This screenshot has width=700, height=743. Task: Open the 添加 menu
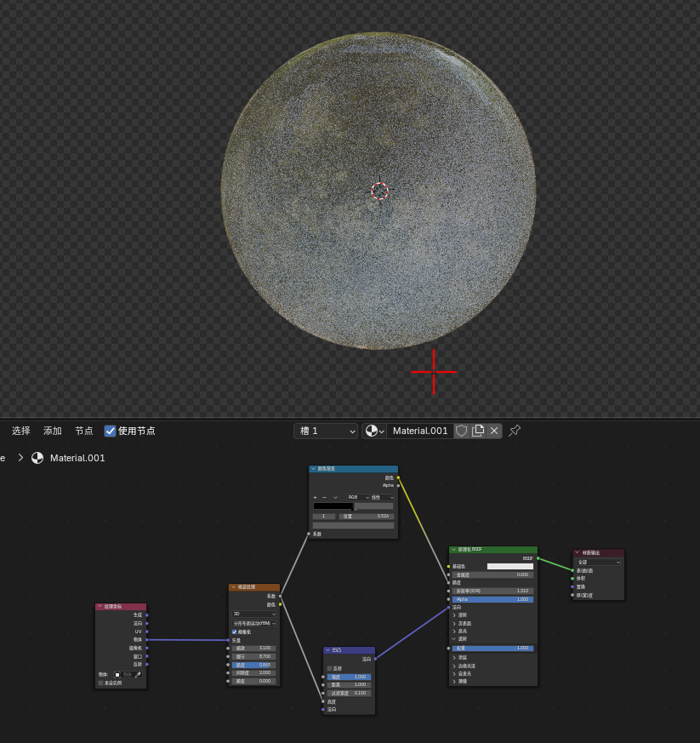tap(53, 431)
